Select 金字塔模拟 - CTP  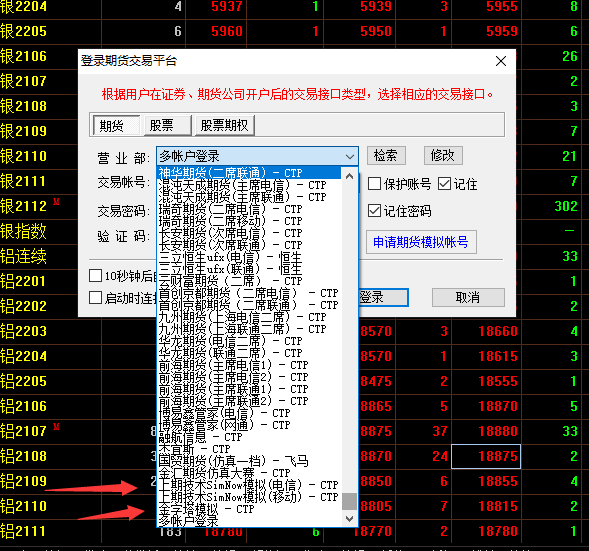click(249, 509)
